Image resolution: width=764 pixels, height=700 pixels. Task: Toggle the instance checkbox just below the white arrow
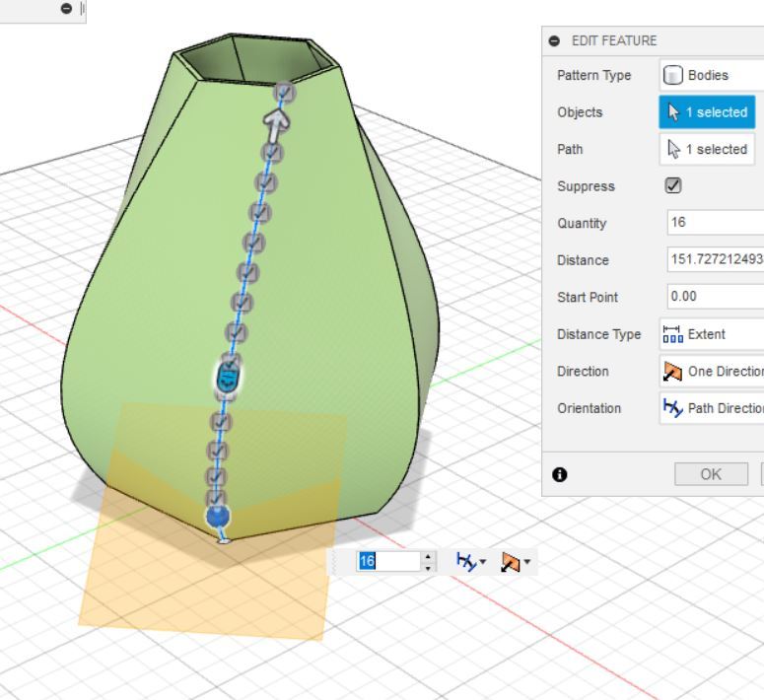pyautogui.click(x=272, y=153)
